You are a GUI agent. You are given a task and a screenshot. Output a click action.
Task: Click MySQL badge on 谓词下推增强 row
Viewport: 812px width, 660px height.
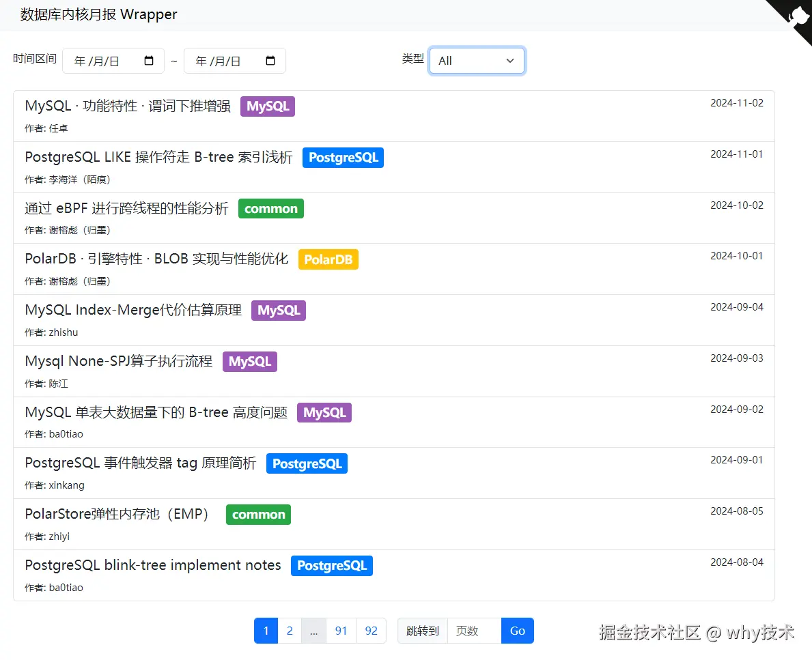(x=268, y=106)
